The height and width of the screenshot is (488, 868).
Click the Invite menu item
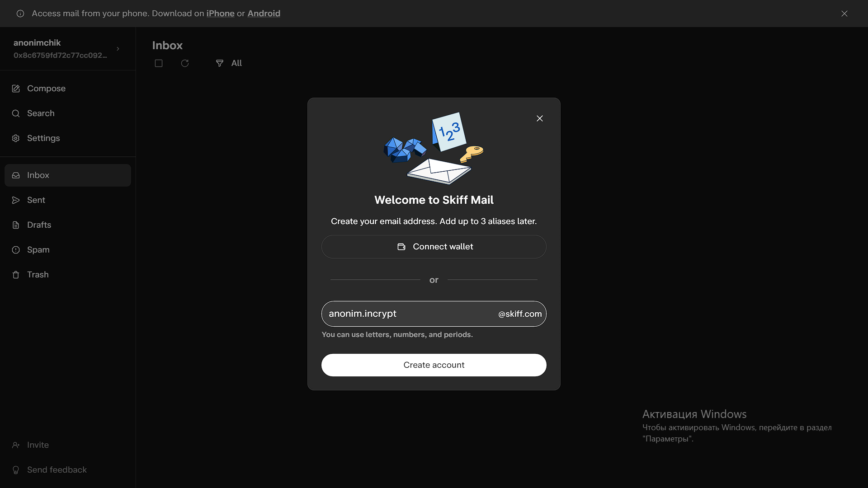(38, 445)
